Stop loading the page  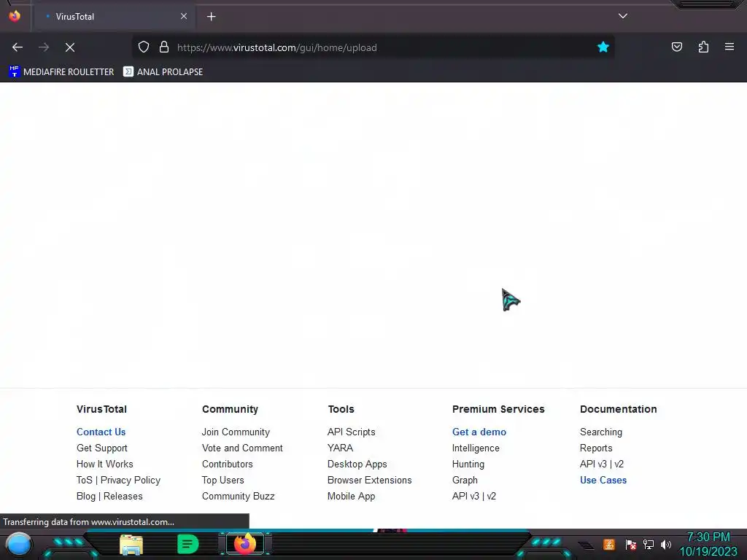70,47
